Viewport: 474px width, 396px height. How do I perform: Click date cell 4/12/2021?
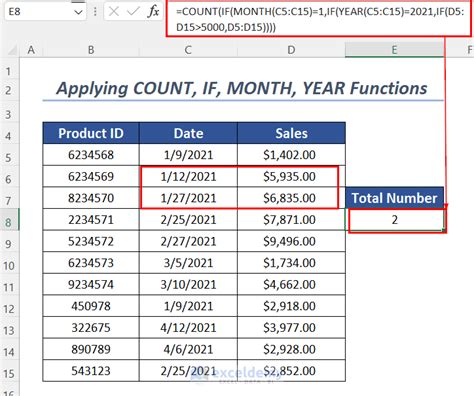pyautogui.click(x=188, y=328)
